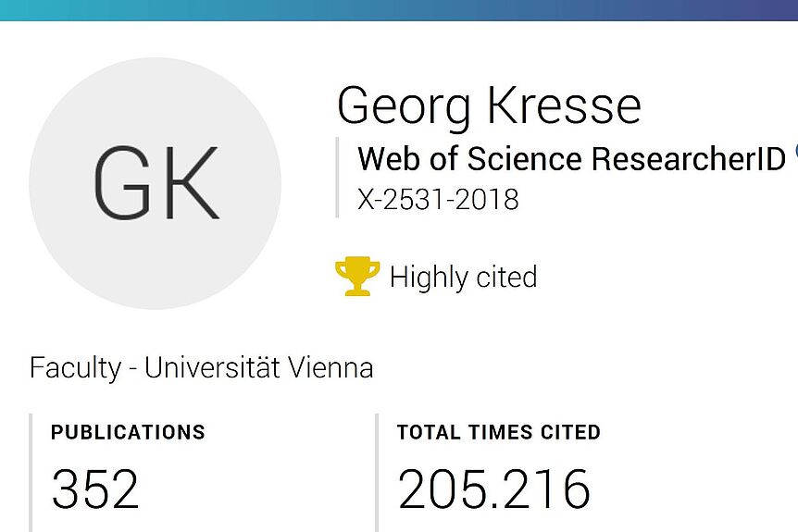Click the letter G in avatar initials
This screenshot has height=532, width=798.
click(x=122, y=183)
